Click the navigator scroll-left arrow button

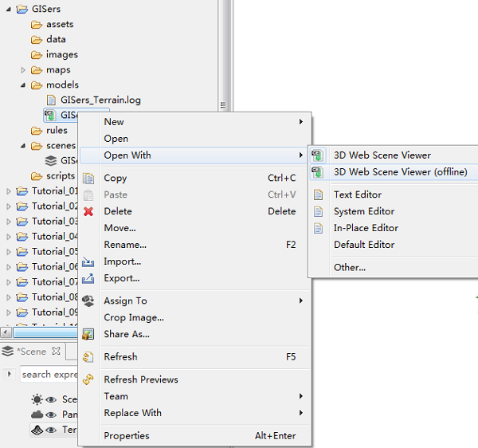[x=6, y=332]
